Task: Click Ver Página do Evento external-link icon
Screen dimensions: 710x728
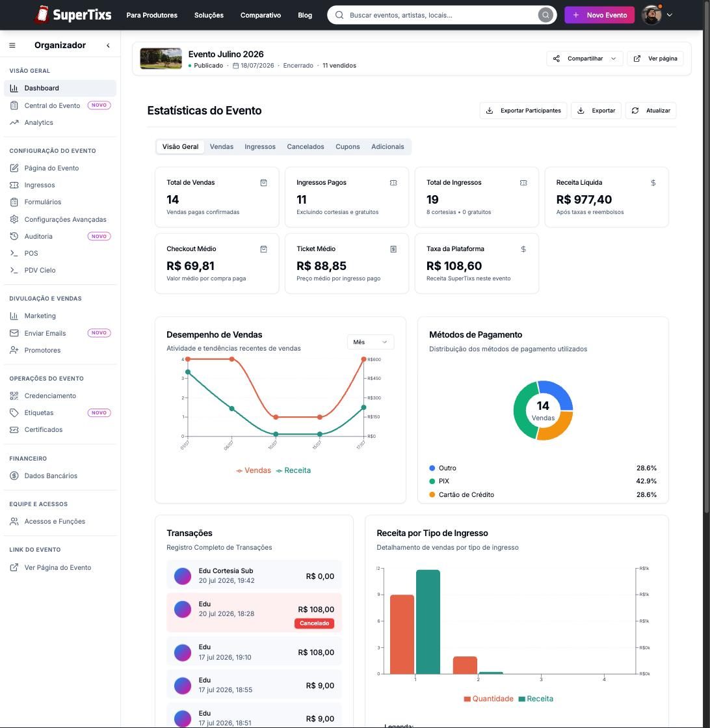Action: [x=14, y=567]
